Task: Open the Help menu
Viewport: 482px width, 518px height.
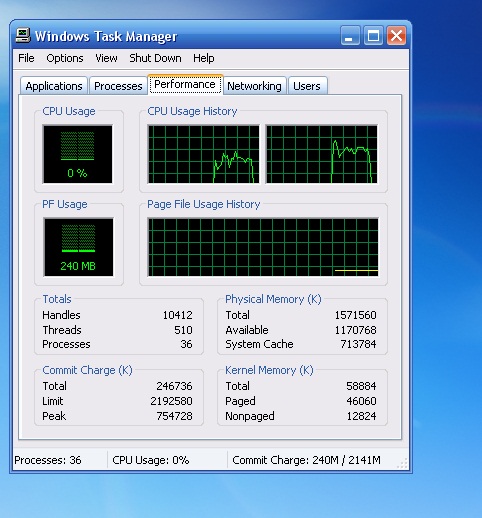Action: click(204, 58)
